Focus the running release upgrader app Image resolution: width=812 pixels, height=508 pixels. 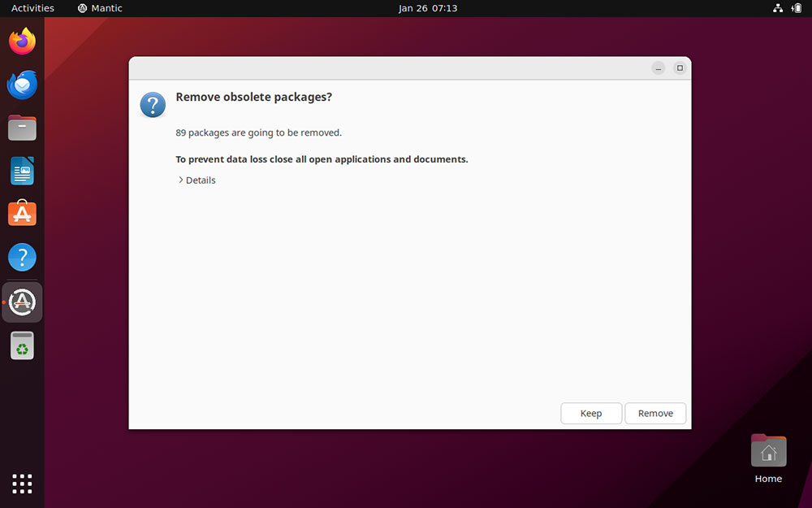tap(22, 302)
